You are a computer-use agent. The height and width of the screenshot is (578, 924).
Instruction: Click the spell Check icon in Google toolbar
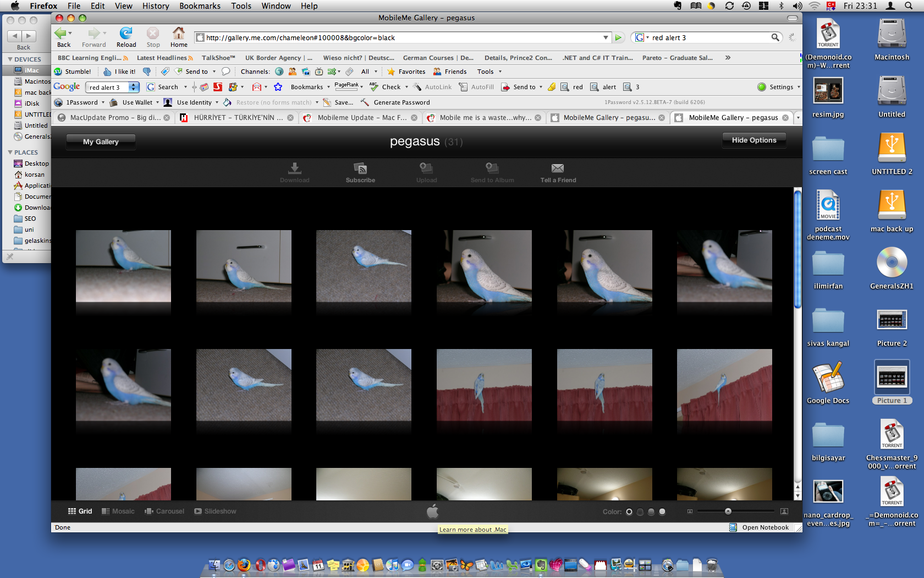[x=374, y=86]
